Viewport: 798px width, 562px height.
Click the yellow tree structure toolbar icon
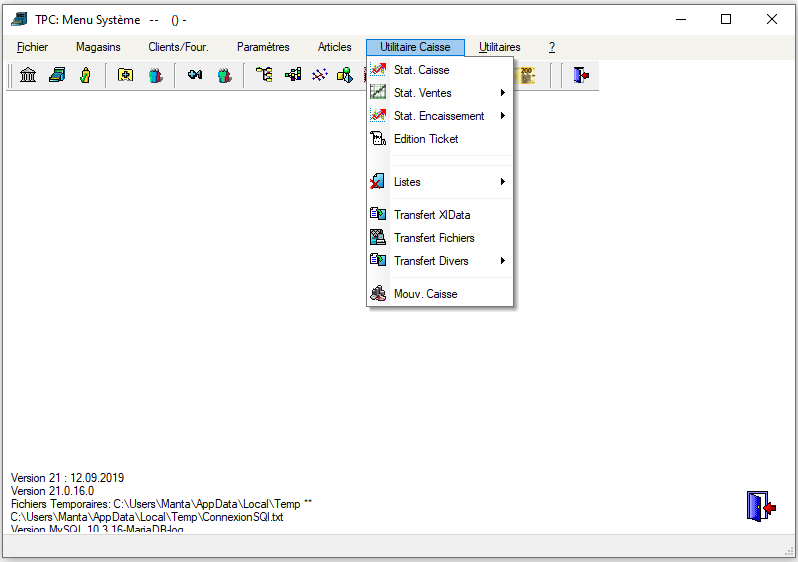coord(264,75)
